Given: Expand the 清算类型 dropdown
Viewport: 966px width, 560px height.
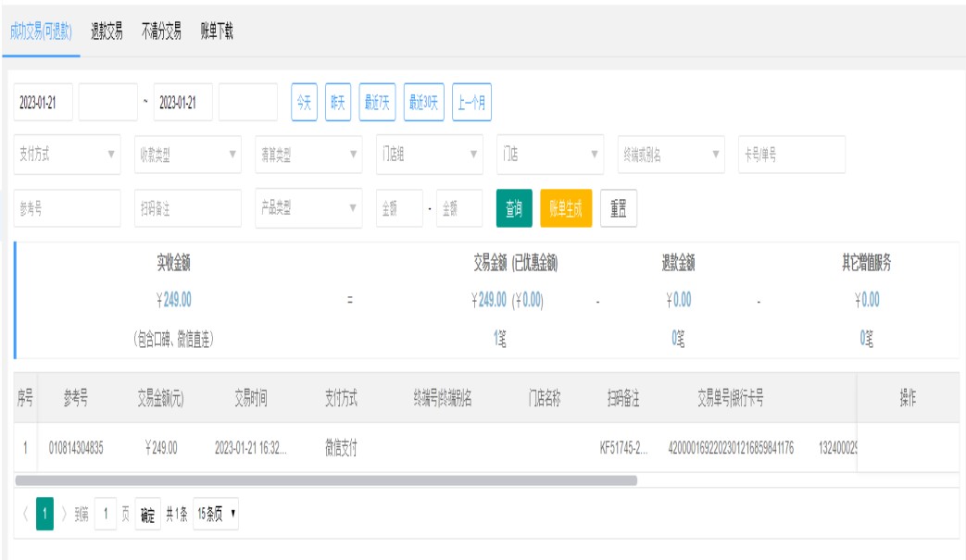Looking at the screenshot, I should tap(308, 156).
